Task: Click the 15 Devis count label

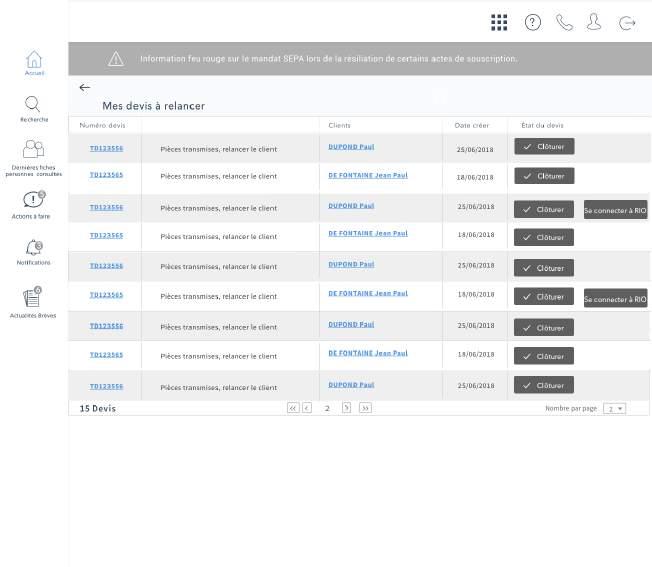Action: [x=98, y=408]
